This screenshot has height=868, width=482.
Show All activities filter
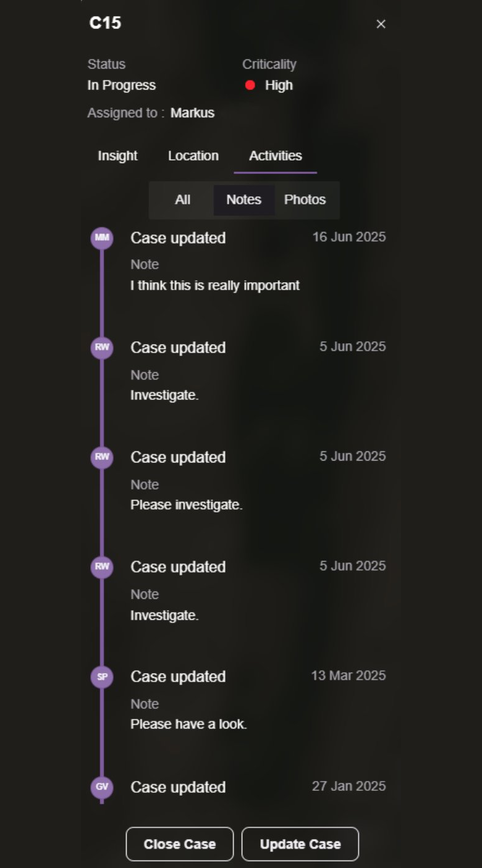click(x=182, y=199)
